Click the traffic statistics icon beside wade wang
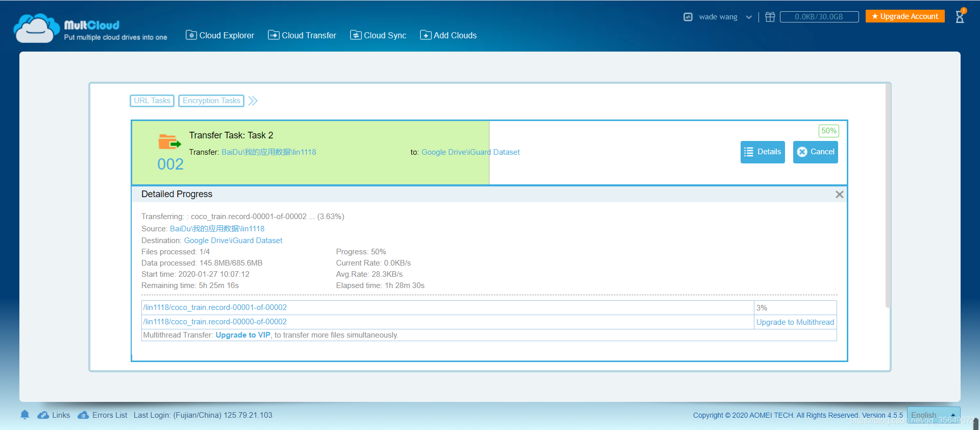Image resolution: width=980 pixels, height=430 pixels. pyautogui.click(x=688, y=17)
